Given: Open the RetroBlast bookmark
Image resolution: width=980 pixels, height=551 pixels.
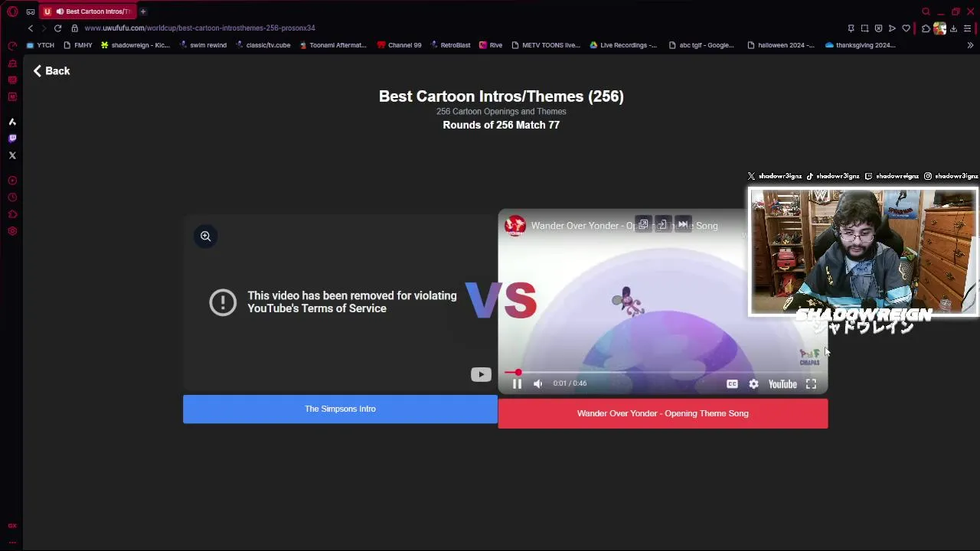Looking at the screenshot, I should coord(450,45).
